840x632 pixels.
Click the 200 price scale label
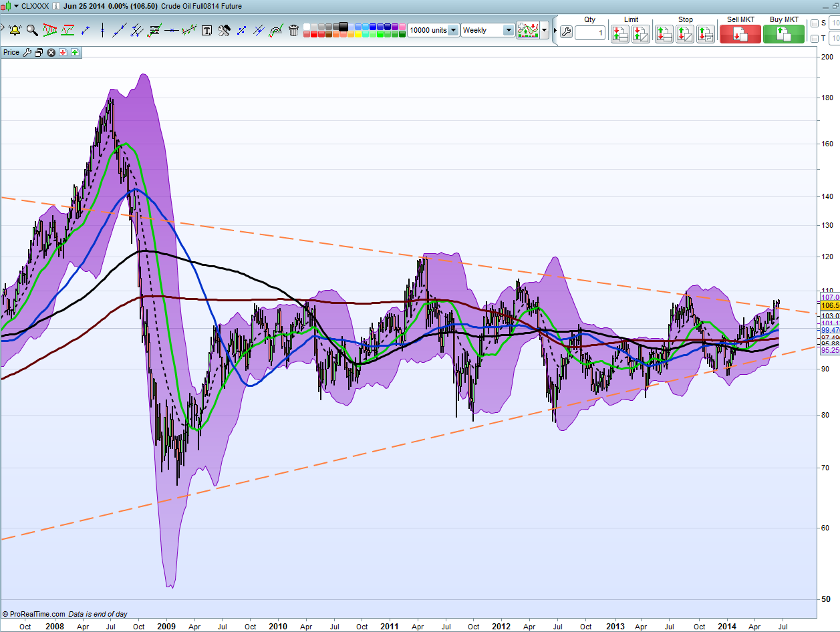[x=828, y=57]
